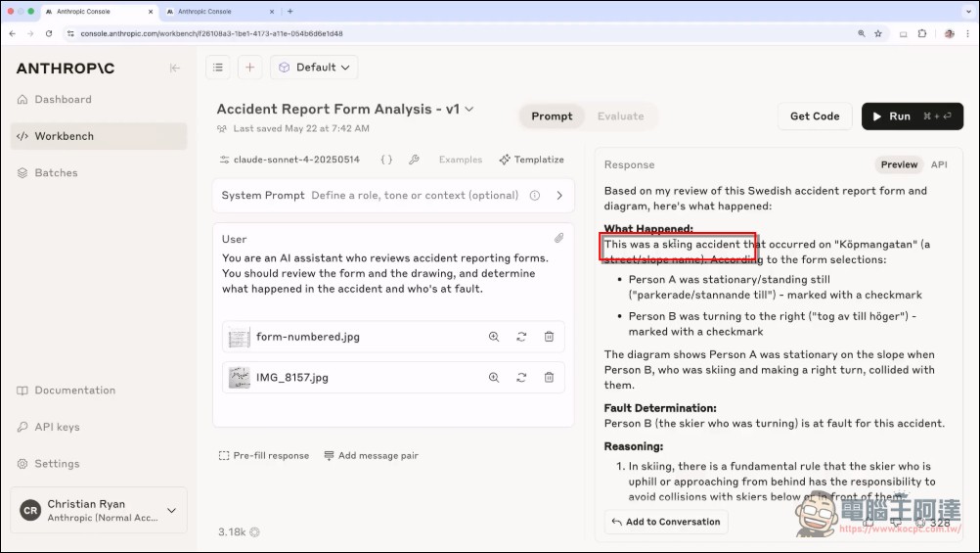
Task: Expand the Christian Ryan account menu
Action: click(x=99, y=511)
